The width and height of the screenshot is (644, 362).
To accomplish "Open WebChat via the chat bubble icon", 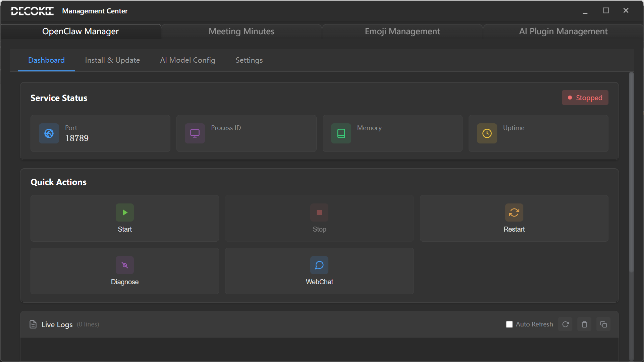I will (319, 265).
